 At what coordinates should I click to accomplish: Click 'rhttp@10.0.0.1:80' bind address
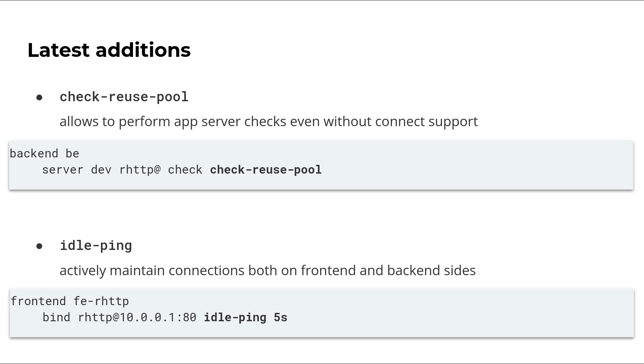137,317
